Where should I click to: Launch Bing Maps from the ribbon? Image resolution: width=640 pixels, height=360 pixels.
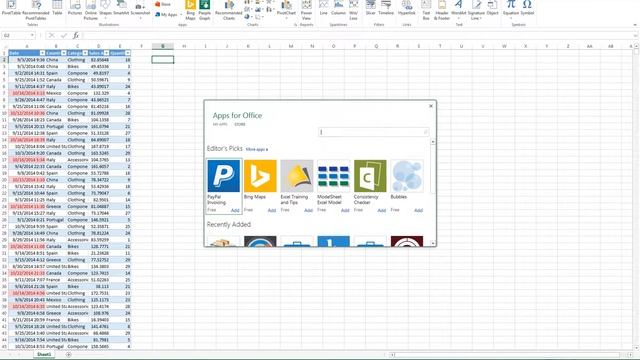tap(190, 10)
